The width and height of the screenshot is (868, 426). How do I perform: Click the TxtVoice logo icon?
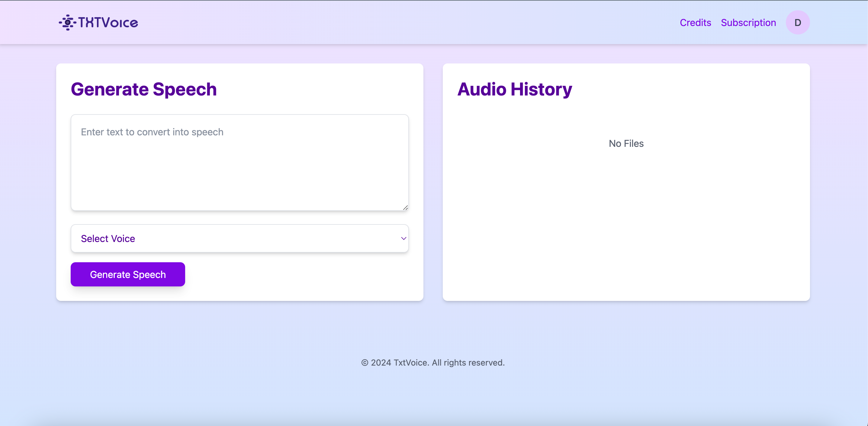(67, 23)
